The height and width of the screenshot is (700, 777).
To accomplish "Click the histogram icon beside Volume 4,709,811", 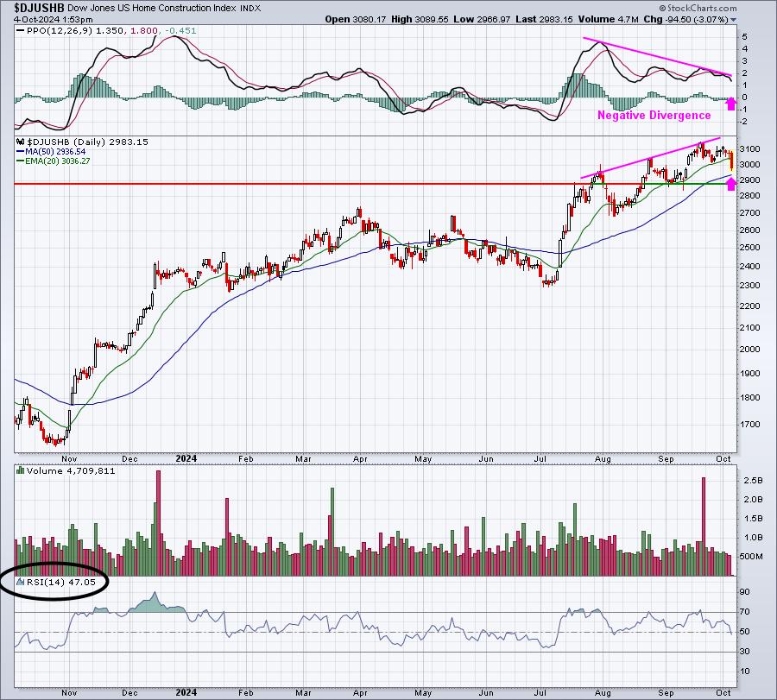I will (x=21, y=470).
